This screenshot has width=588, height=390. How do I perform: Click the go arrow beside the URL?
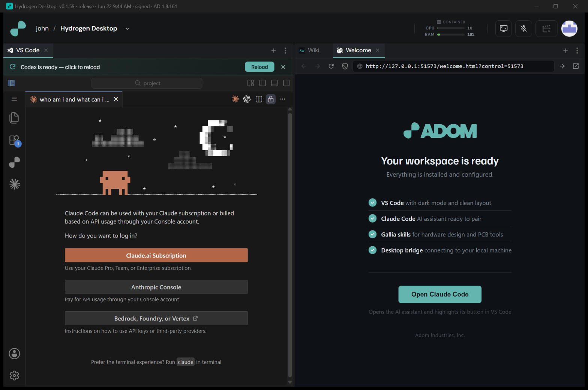click(x=562, y=66)
